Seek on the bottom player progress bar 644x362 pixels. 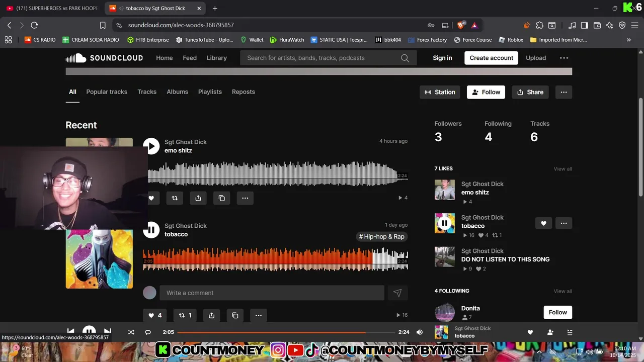[x=286, y=332]
